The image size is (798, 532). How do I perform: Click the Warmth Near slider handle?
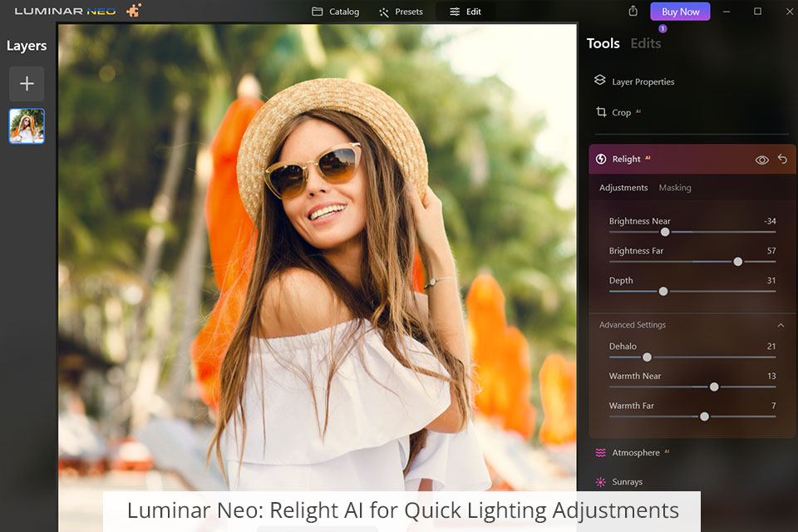coord(714,387)
